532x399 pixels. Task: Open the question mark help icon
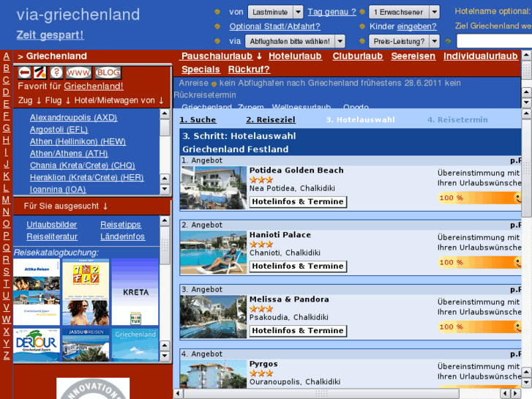point(56,72)
